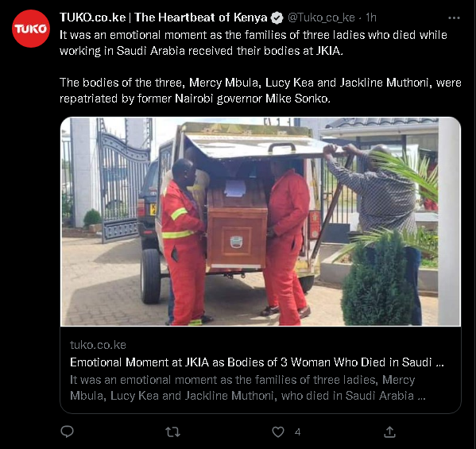This screenshot has height=449, width=476.
Task: Open the TUKO.co.ke | The Heartbeat of Kenya account name
Action: tap(164, 17)
